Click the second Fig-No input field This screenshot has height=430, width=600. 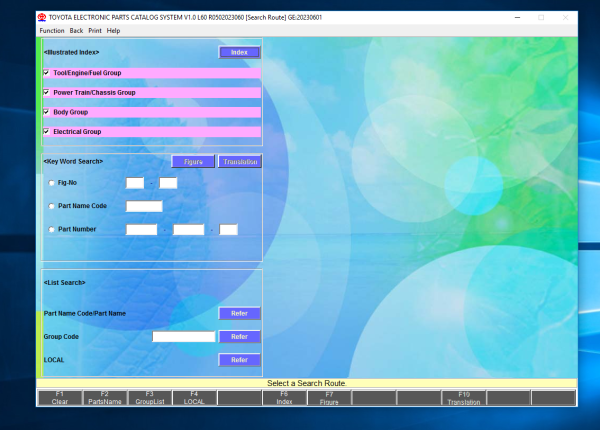pos(168,183)
